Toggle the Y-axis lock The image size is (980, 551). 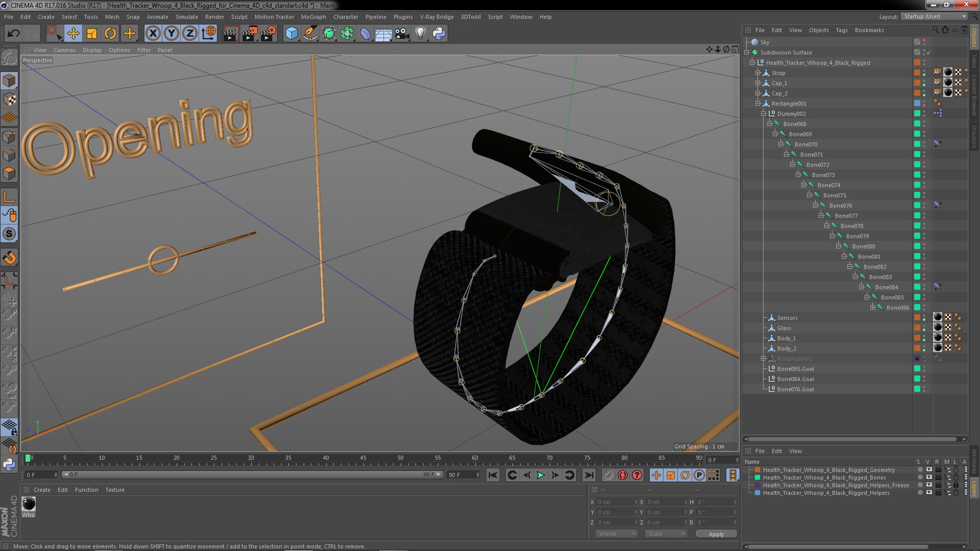(171, 34)
